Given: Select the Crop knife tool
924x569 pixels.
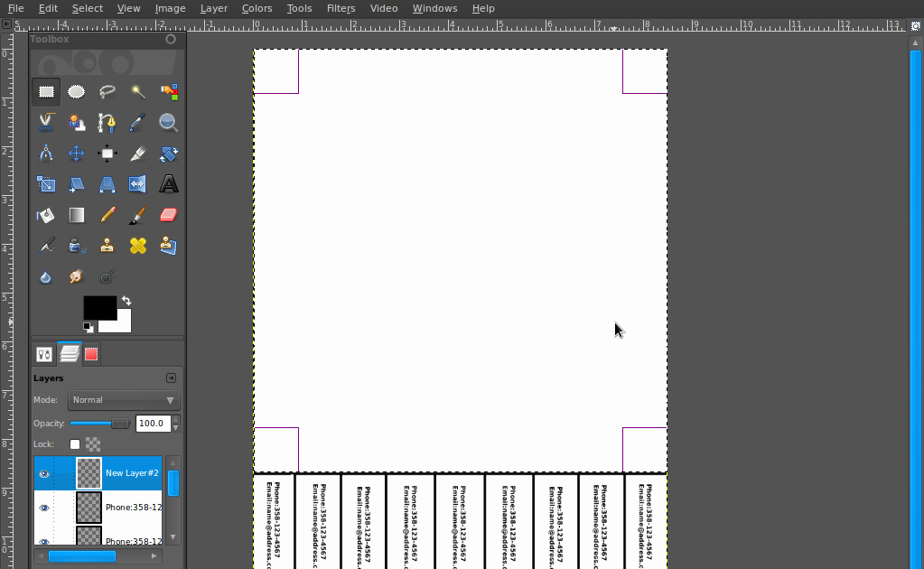Looking at the screenshot, I should coord(138,154).
